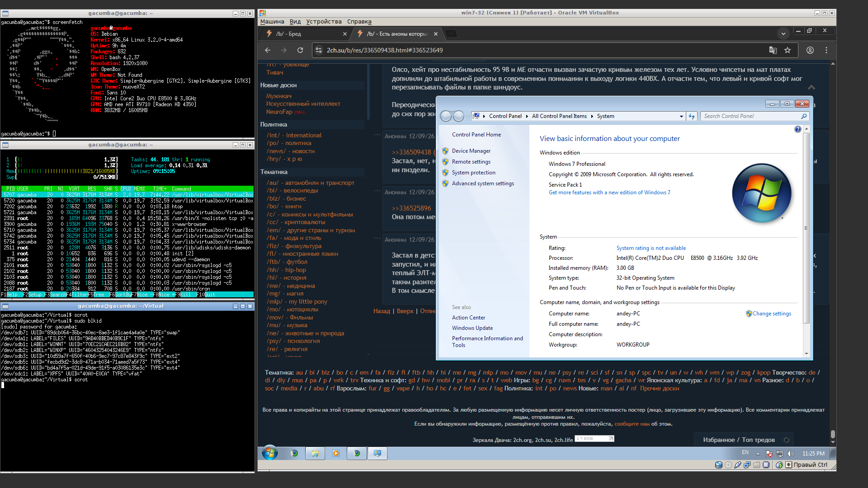Click the Control Panel refresh icon beside the address bar
Screen dimensions: 868x488
click(692, 116)
